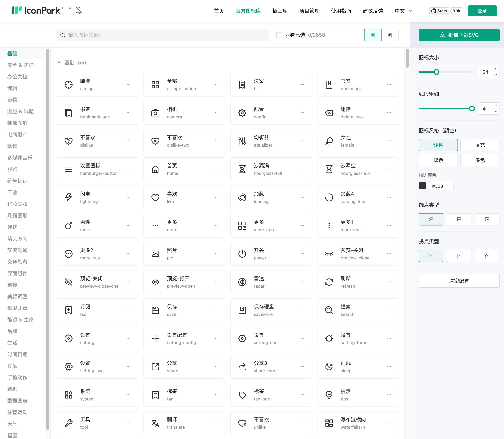Switch to the 项目管理 section in the top navigation
This screenshot has height=439, width=504.
click(309, 11)
